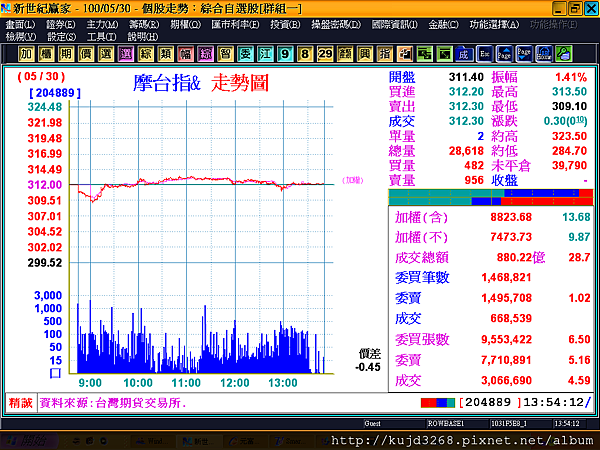
Task: Click the 振幅 value 1.41%
Action: pyautogui.click(x=571, y=77)
